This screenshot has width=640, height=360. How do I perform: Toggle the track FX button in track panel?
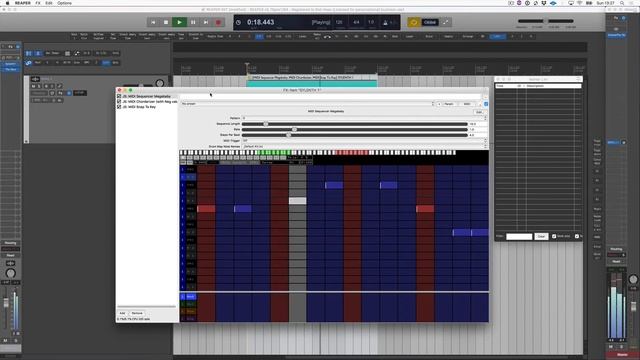tap(60, 93)
